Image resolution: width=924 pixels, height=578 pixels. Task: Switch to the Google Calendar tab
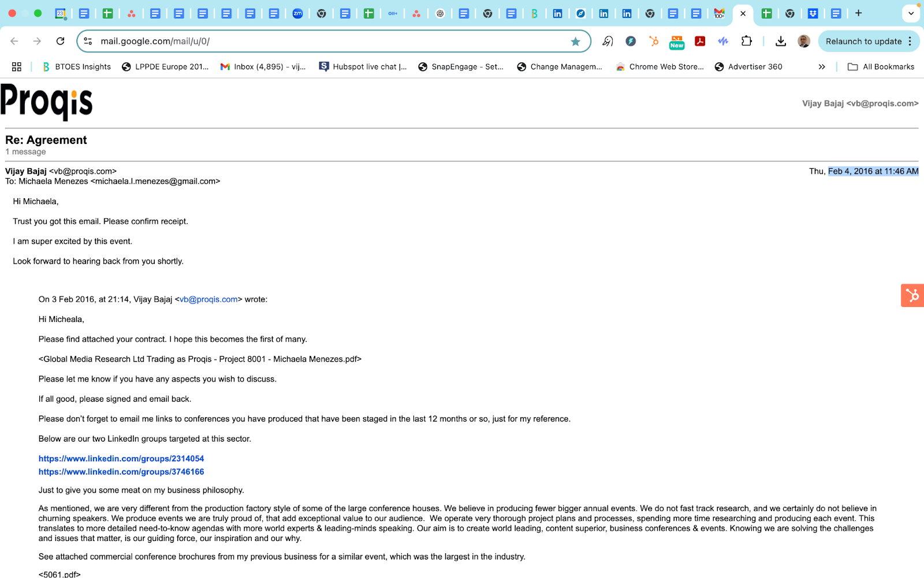60,13
